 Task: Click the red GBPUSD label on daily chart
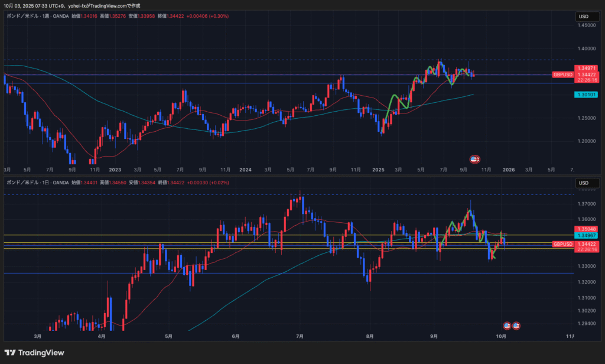tap(562, 244)
